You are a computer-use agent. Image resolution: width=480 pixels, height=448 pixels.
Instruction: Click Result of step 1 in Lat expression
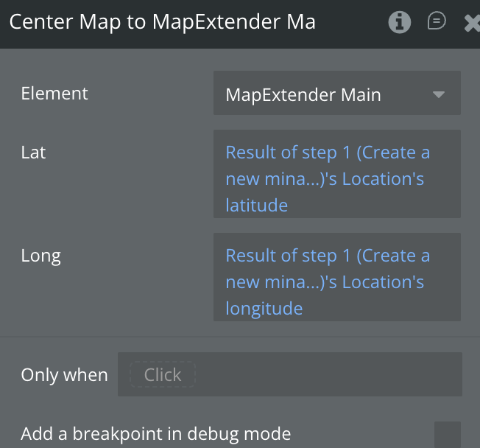click(x=287, y=153)
